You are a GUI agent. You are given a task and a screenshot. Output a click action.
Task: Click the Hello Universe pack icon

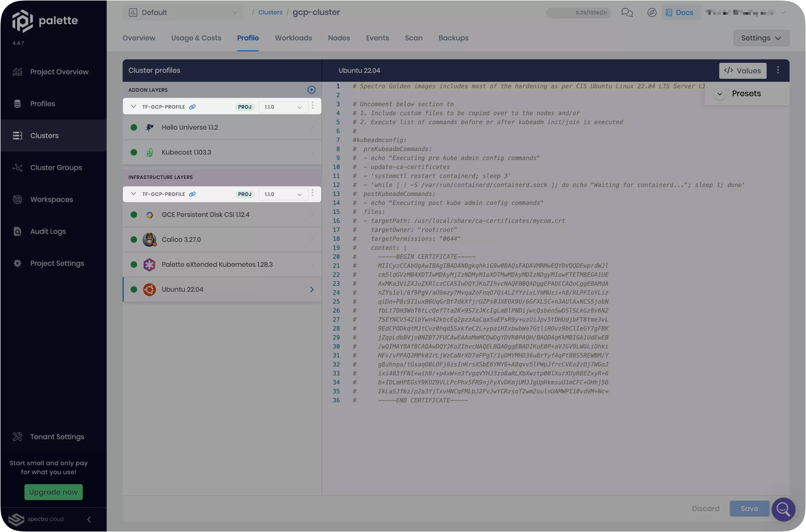pos(149,127)
